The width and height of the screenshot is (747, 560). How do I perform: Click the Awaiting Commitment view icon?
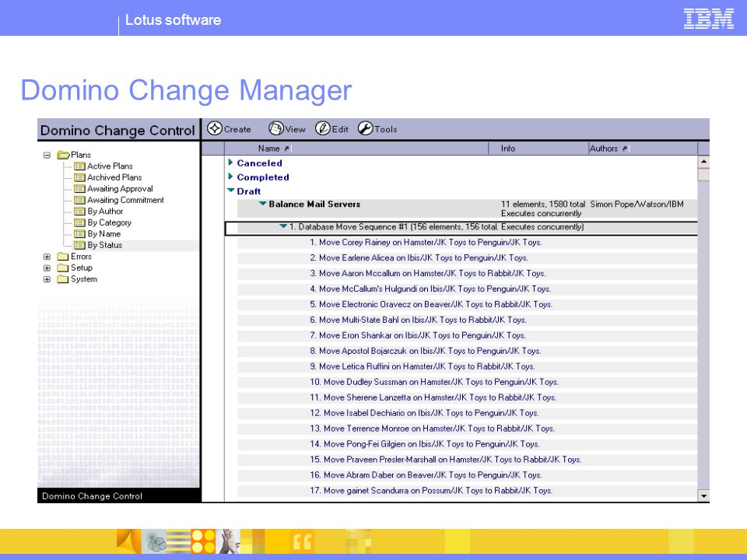(79, 200)
